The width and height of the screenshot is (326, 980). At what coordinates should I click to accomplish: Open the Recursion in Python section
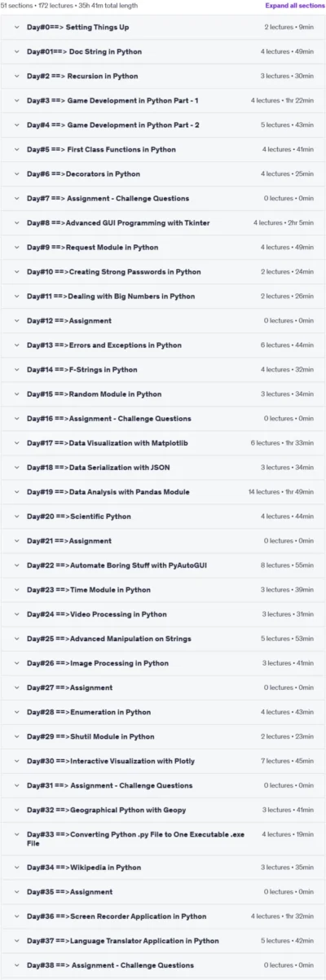(x=163, y=76)
